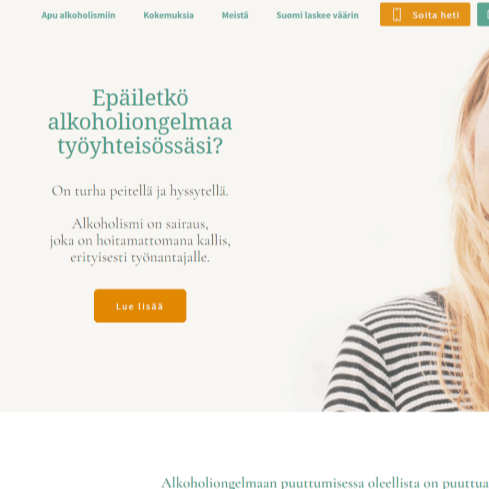This screenshot has height=489, width=489.
Task: Click the heading line työyhteisössäsi?
Action: tap(140, 146)
